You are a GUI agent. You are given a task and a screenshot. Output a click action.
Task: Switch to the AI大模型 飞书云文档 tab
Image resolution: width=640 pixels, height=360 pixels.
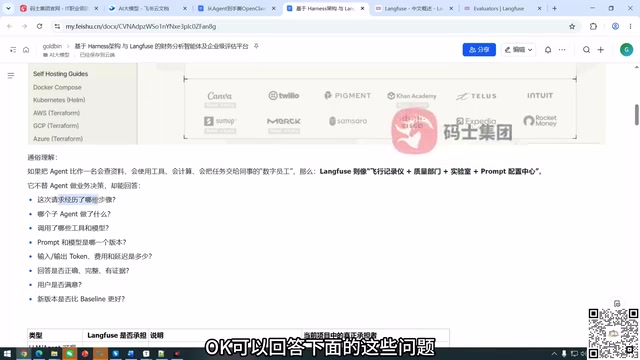144,8
